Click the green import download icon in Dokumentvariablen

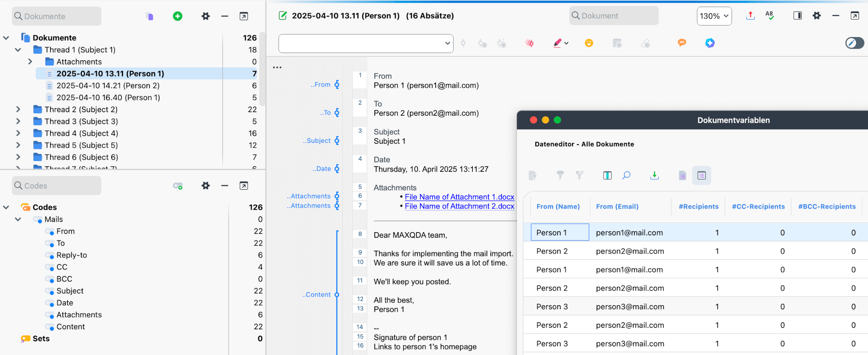655,175
